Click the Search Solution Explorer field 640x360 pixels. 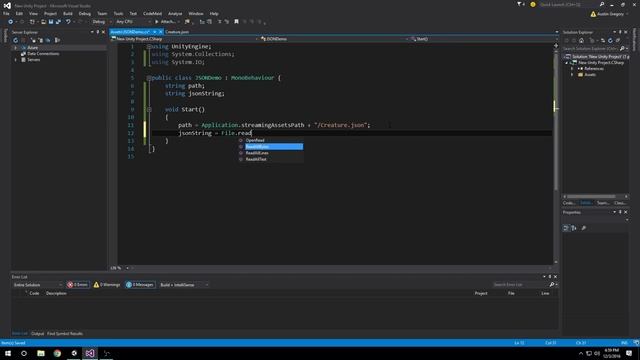pos(591,49)
